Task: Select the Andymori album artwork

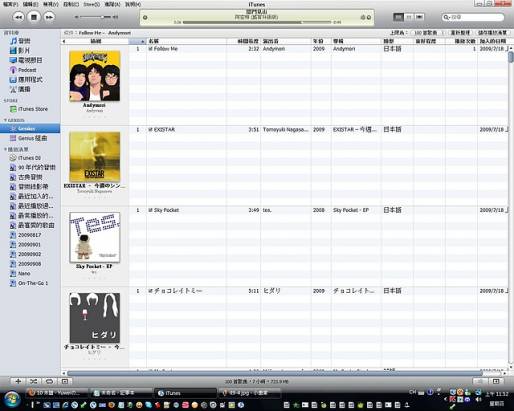Action: click(x=95, y=76)
